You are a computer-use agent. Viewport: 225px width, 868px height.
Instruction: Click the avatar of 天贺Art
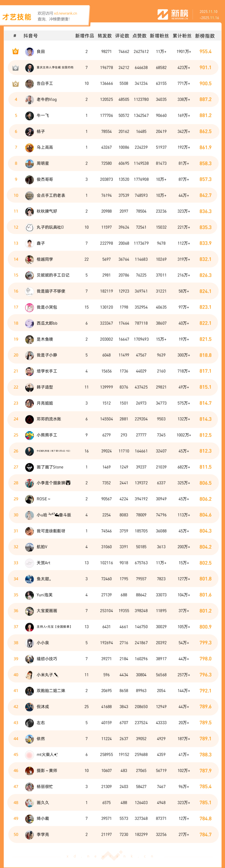(x=30, y=563)
